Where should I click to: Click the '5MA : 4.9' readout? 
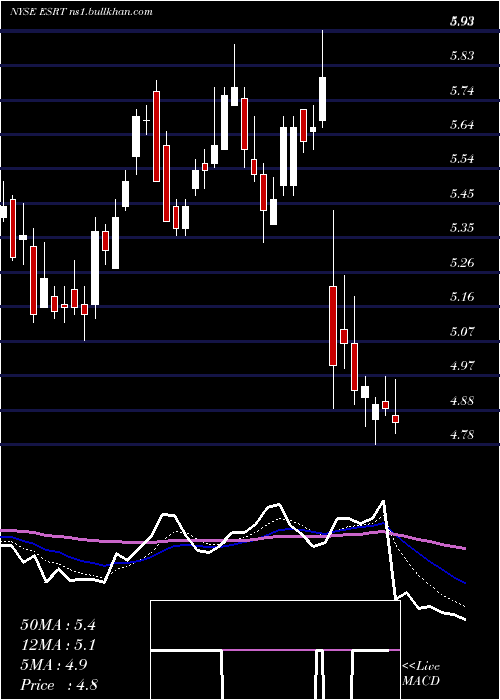tap(54, 665)
